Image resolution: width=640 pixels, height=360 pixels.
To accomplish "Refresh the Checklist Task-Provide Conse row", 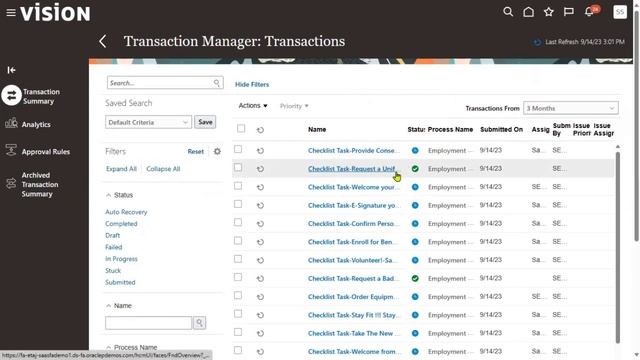I will pyautogui.click(x=260, y=151).
